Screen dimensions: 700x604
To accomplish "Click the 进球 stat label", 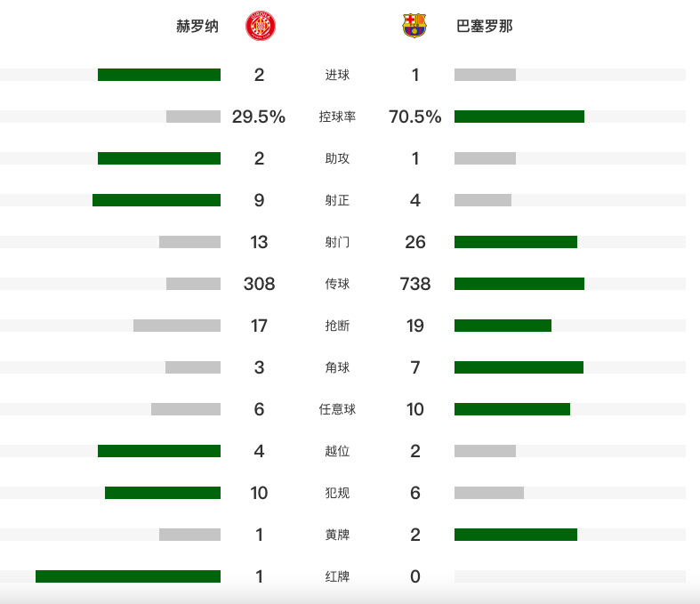I will click(x=337, y=75).
